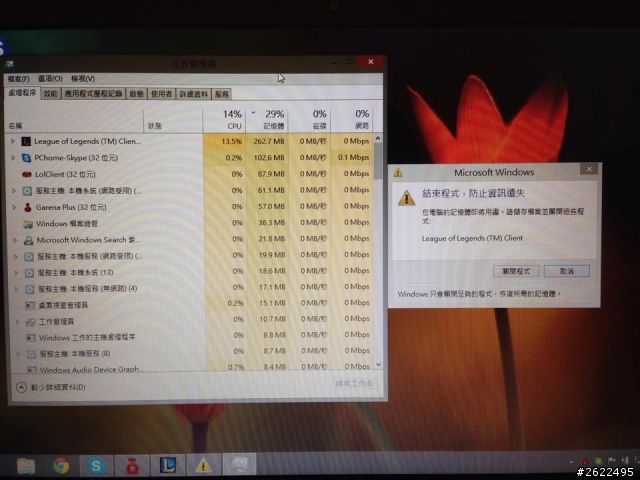This screenshot has width=640, height=480.
Task: Click the 服務主機: 本機系統 (13) icon
Action: coord(29,273)
